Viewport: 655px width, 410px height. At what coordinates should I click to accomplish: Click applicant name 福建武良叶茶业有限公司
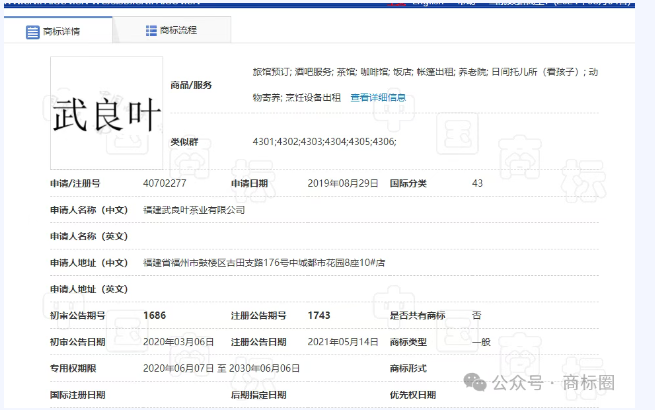click(x=194, y=210)
